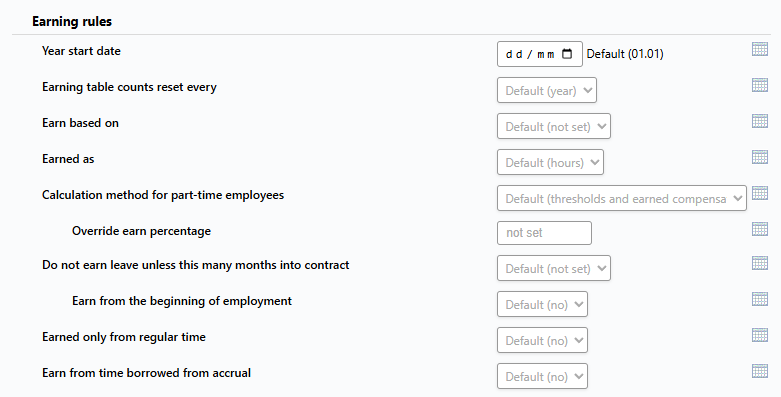Screen dimensions: 781x397
Task: Open Do not earn leave months dropdown
Action: click(x=554, y=268)
